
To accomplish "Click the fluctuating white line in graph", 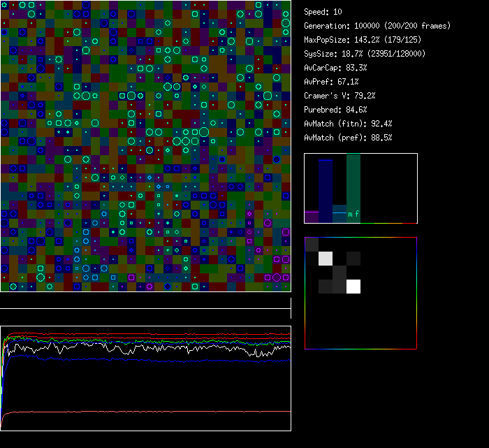I will pos(140,347).
